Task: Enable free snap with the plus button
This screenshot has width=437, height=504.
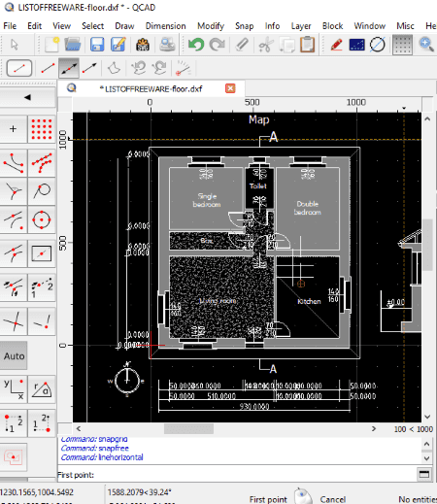Action: coord(13,129)
